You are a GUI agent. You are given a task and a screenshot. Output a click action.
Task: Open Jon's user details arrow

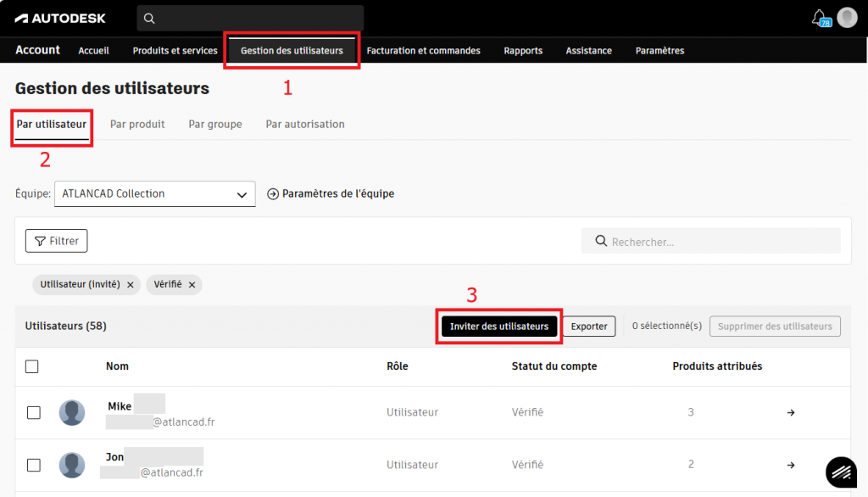click(x=790, y=465)
